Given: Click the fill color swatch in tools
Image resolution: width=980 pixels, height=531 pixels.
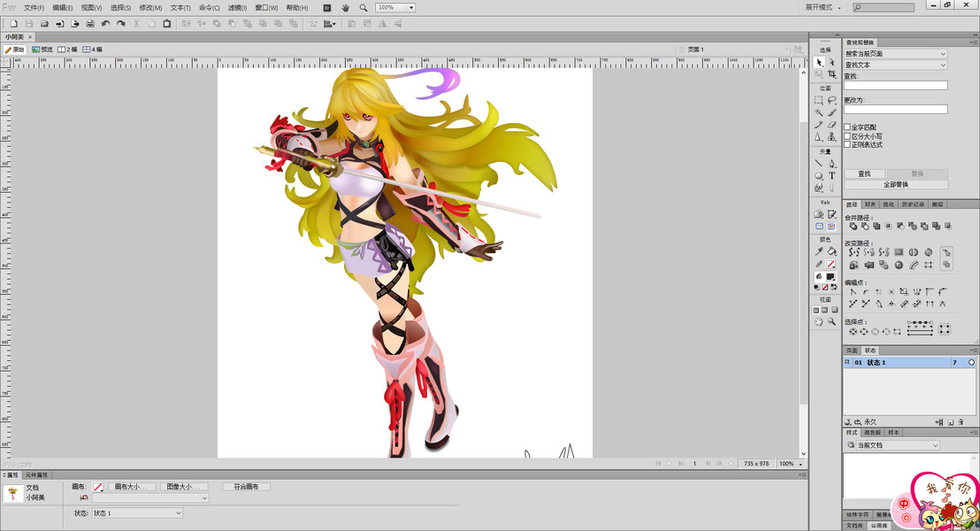Looking at the screenshot, I should point(831,276).
